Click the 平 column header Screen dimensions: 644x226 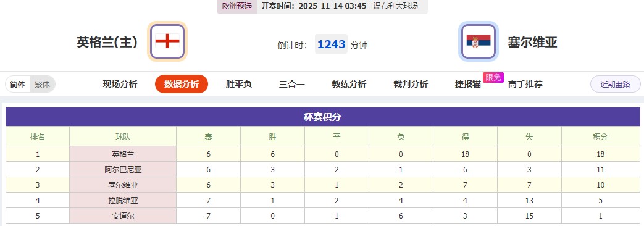337,137
